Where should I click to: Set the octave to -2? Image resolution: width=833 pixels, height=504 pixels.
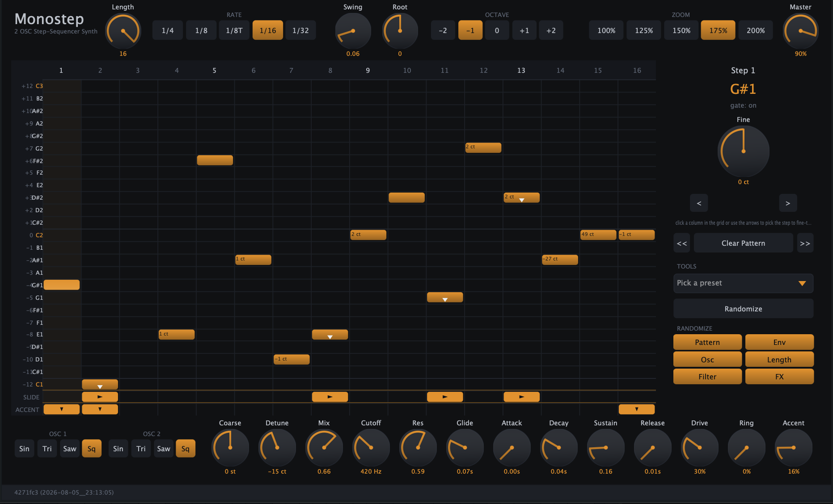[x=443, y=30]
